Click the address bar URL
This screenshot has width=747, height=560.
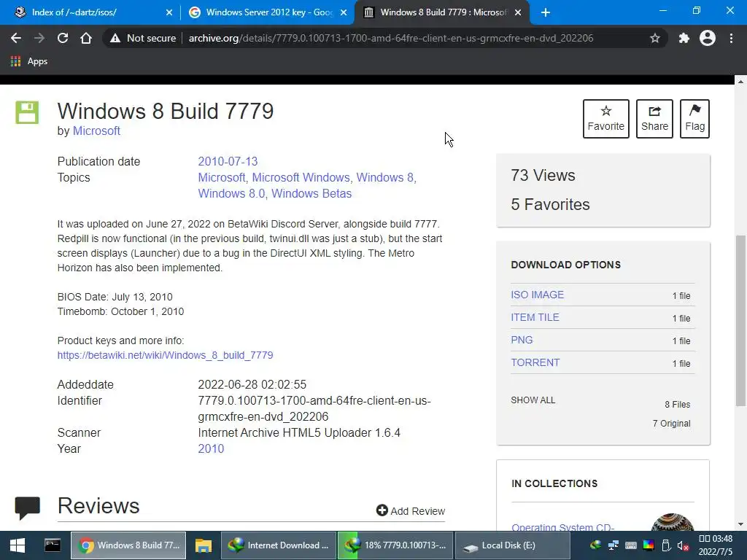[x=391, y=38]
